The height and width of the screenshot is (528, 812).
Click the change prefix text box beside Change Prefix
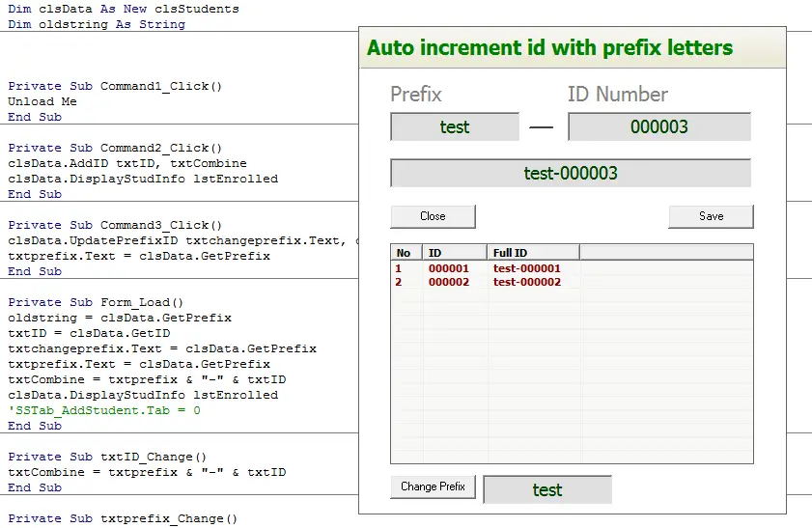click(547, 489)
